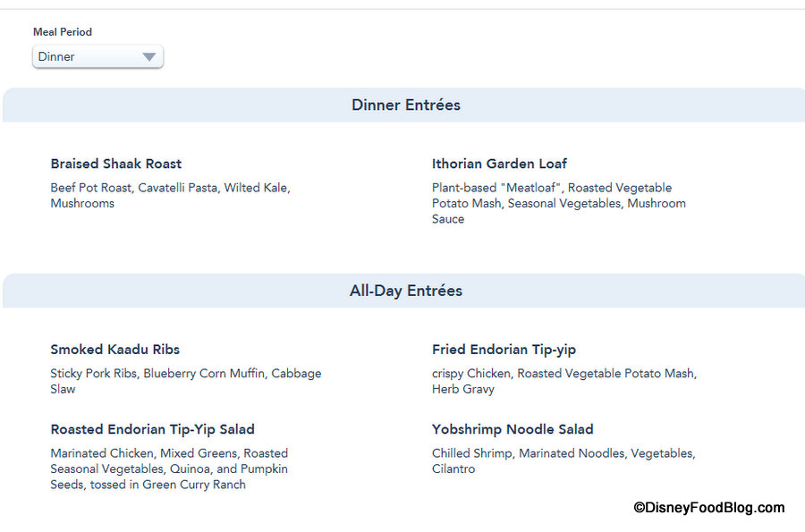Select the Braised Shaak Roast title

[116, 164]
